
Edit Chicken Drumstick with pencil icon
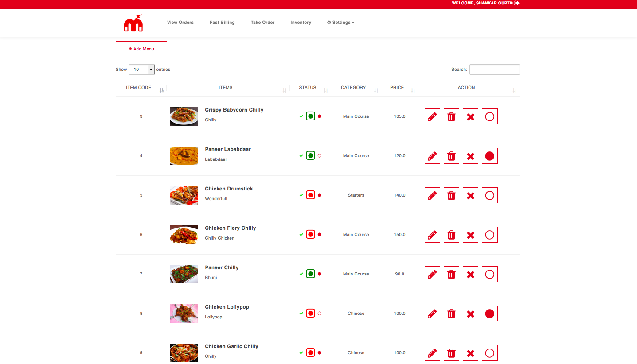coord(432,195)
